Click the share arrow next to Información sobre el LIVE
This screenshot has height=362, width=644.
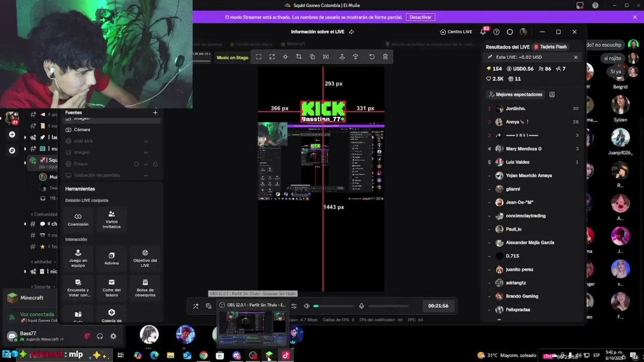point(351,32)
